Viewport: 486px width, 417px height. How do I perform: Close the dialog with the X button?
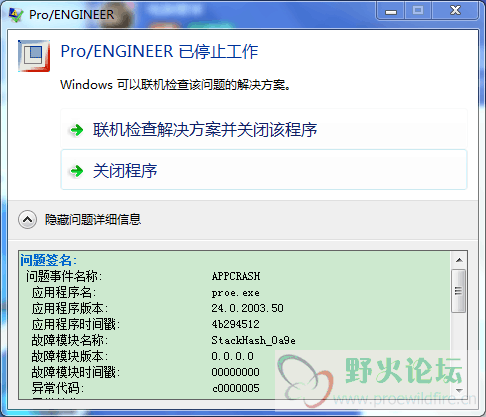(x=455, y=11)
